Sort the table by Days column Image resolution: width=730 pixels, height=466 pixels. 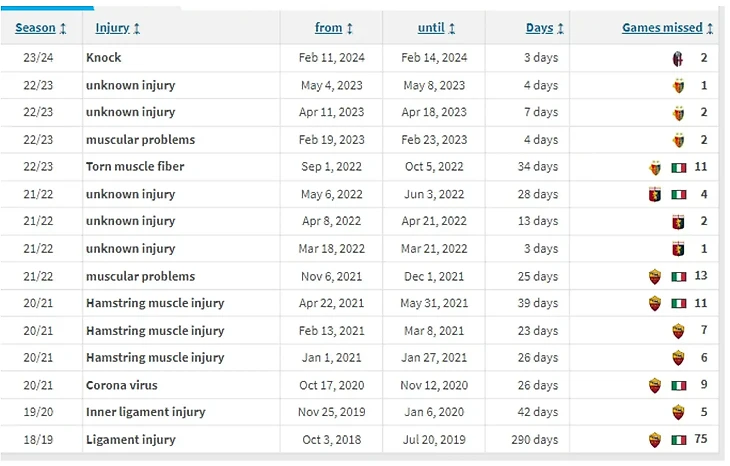click(545, 28)
